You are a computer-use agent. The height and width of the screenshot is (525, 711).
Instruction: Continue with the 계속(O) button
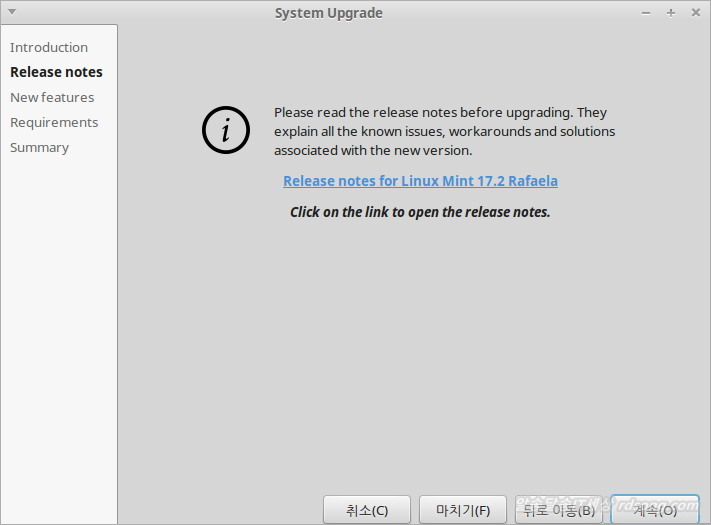coord(655,510)
